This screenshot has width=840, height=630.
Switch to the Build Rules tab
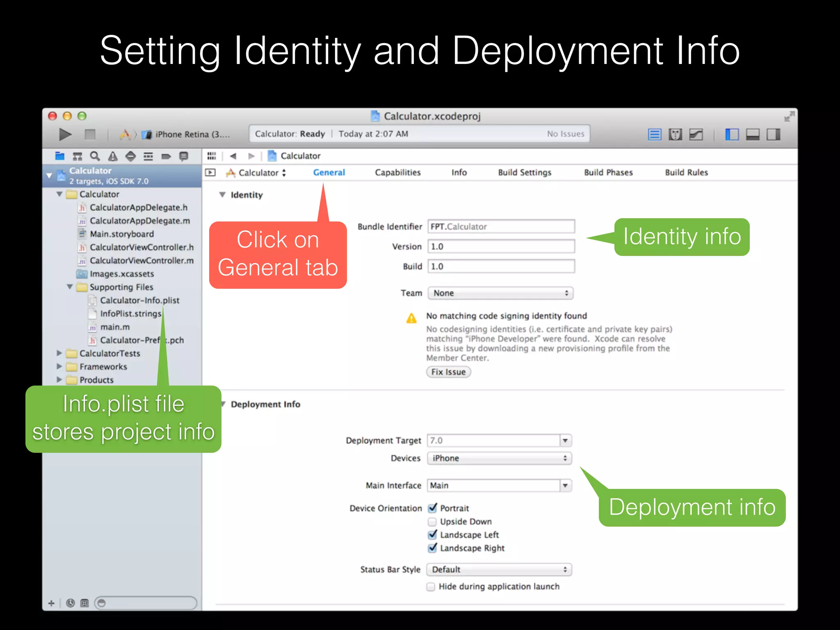click(687, 173)
